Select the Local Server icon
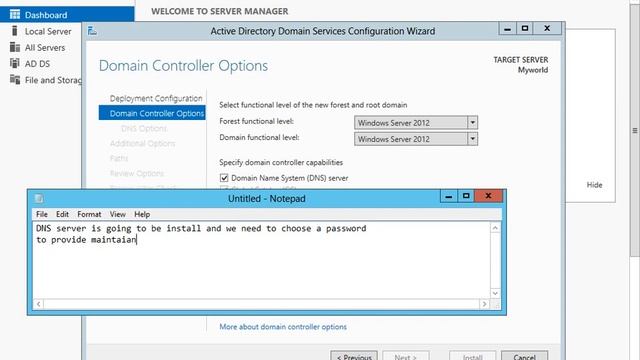 pyautogui.click(x=15, y=31)
